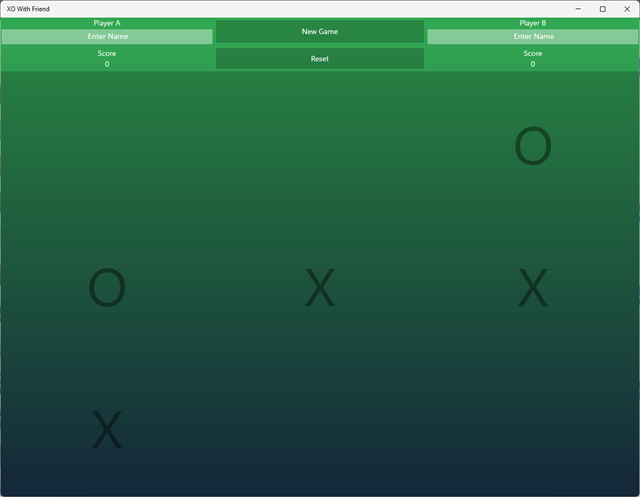
Task: Close the XO With Friend window
Action: pos(627,9)
